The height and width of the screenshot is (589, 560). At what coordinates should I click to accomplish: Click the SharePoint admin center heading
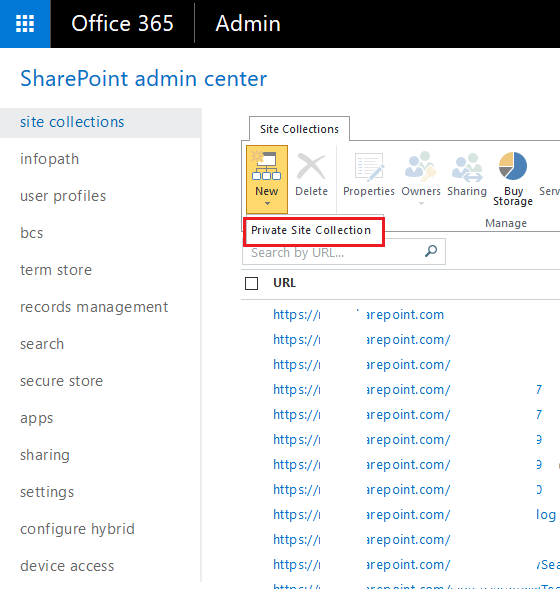pyautogui.click(x=143, y=79)
